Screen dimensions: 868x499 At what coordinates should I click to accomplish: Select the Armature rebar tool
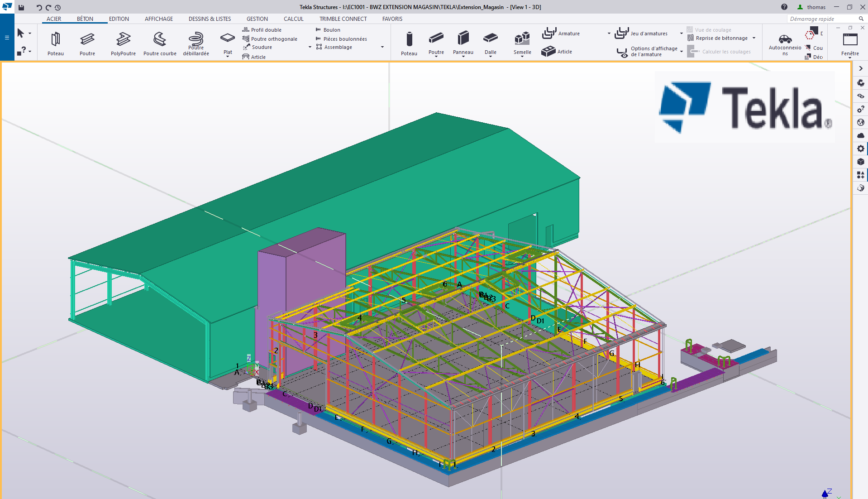[x=561, y=34]
